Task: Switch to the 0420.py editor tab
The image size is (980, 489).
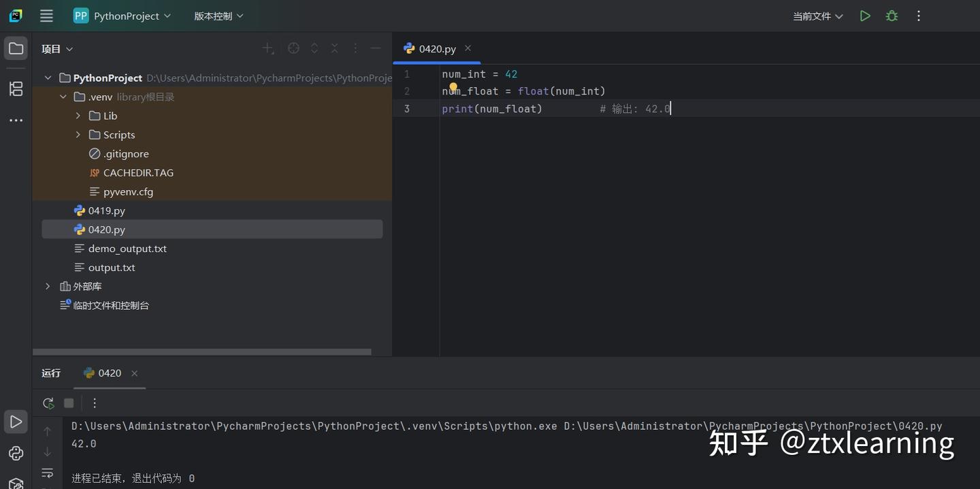Action: [x=437, y=49]
